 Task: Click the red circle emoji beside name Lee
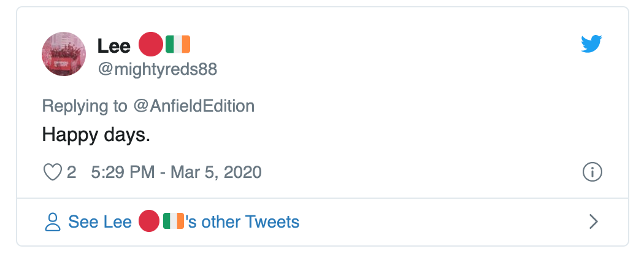click(x=150, y=45)
